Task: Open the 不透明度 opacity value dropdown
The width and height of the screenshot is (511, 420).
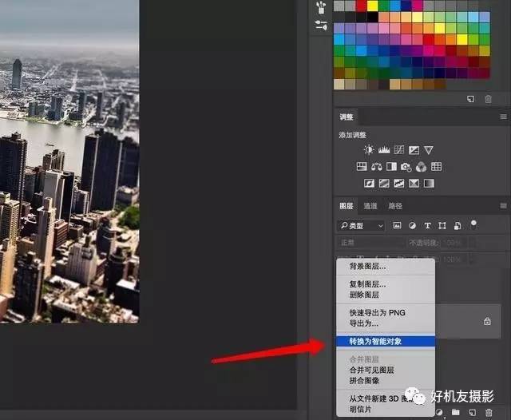Action: 473,243
